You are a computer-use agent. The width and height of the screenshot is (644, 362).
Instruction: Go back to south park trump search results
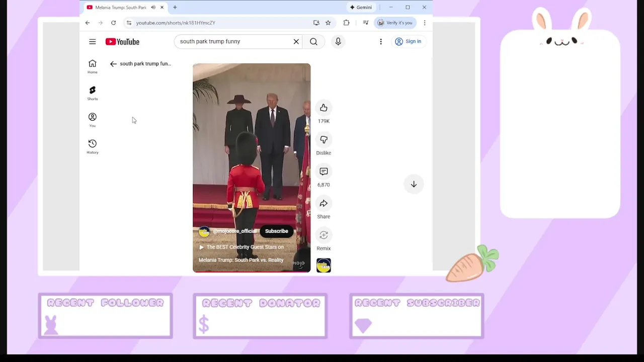coord(113,64)
